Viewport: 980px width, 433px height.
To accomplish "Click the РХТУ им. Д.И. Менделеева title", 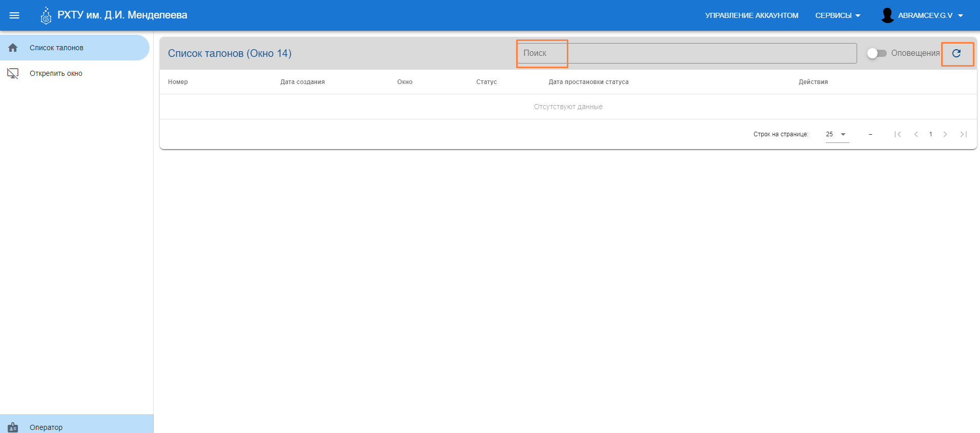I will [x=122, y=15].
